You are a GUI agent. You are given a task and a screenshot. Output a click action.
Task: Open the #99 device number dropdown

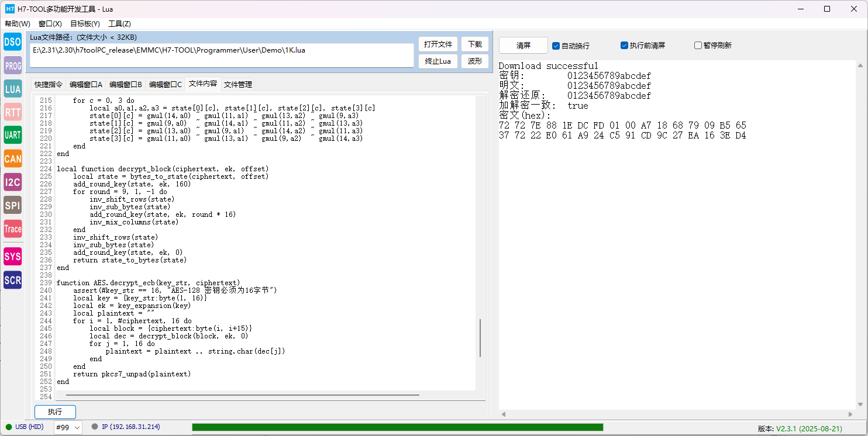(68, 427)
